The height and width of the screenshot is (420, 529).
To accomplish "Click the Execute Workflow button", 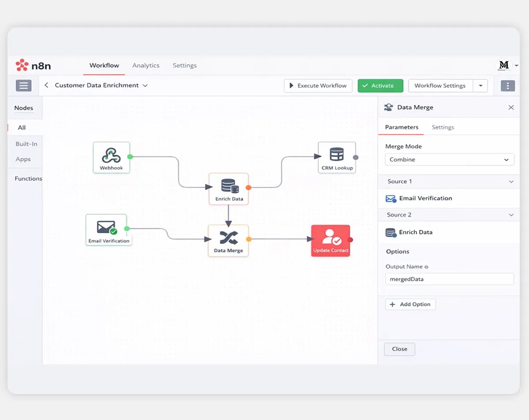I will pyautogui.click(x=318, y=85).
